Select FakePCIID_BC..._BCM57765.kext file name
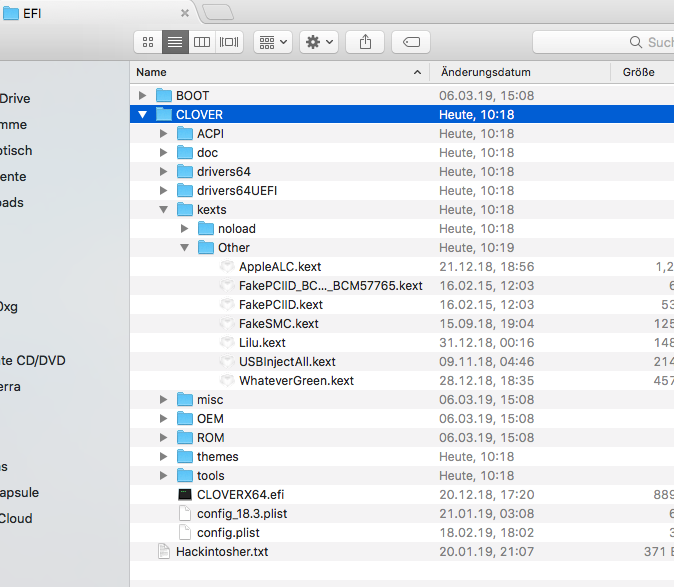Image resolution: width=674 pixels, height=587 pixels. click(x=331, y=286)
